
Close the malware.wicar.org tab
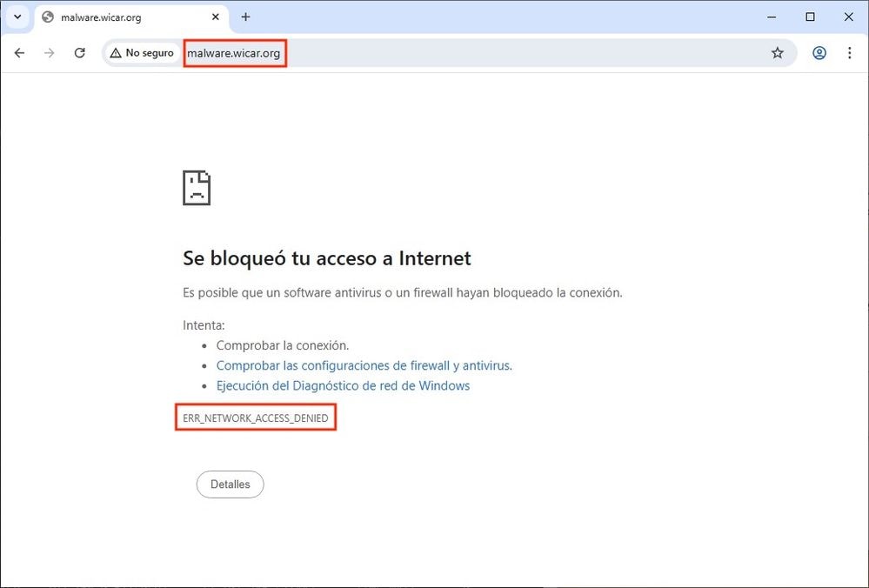pyautogui.click(x=216, y=17)
